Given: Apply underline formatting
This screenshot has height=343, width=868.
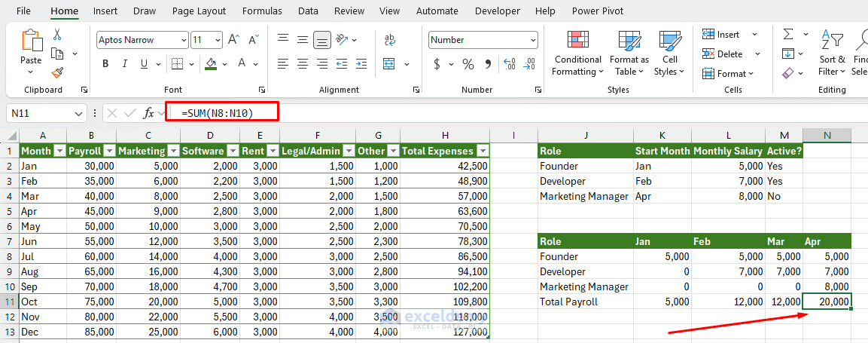Looking at the screenshot, I should point(144,64).
